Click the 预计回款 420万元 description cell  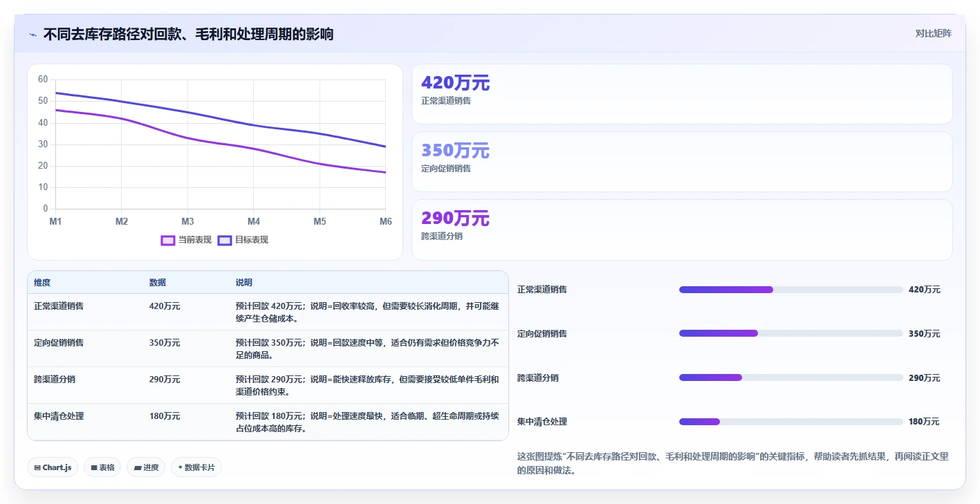(x=367, y=312)
